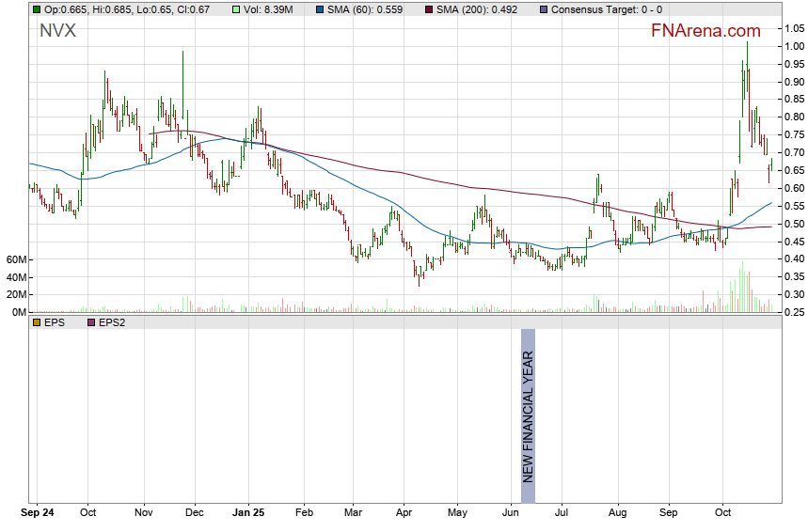Image resolution: width=808 pixels, height=532 pixels.
Task: Click the NVX ticker symbol label
Action: point(57,31)
